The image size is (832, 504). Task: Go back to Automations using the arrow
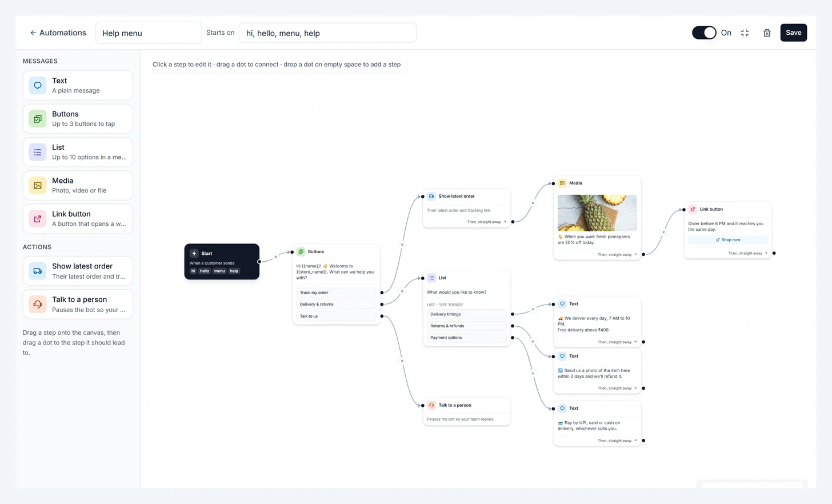tap(33, 33)
